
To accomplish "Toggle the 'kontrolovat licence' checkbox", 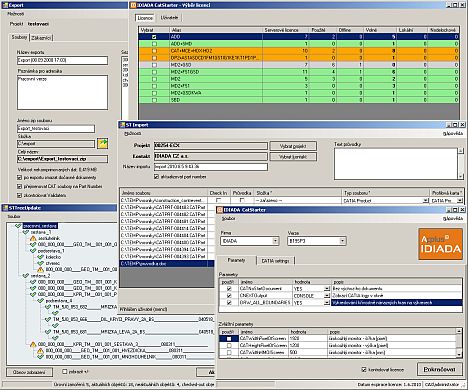I will coord(364,370).
